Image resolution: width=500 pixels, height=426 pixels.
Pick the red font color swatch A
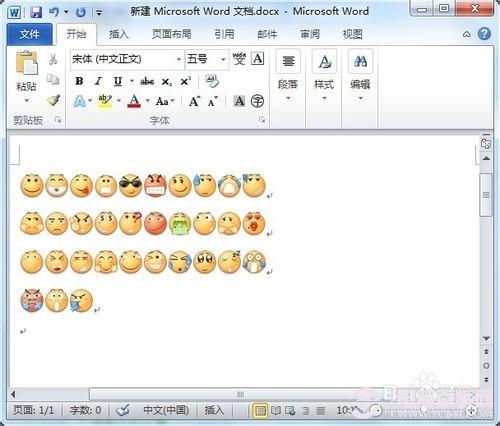134,101
